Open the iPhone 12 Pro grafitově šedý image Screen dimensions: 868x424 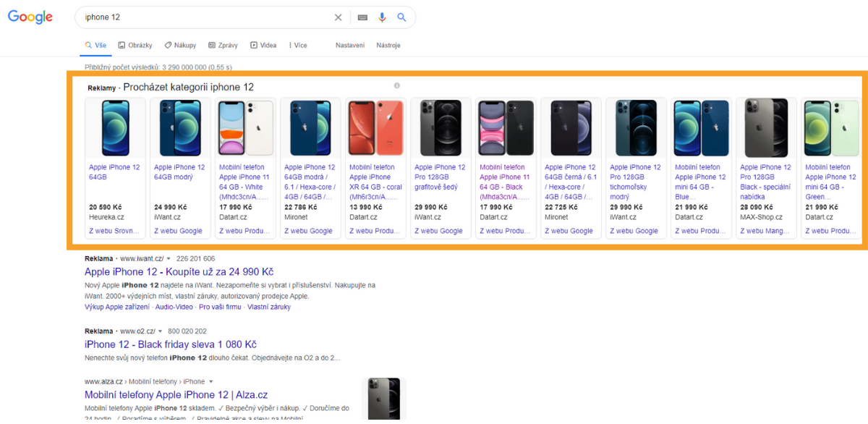pos(441,127)
